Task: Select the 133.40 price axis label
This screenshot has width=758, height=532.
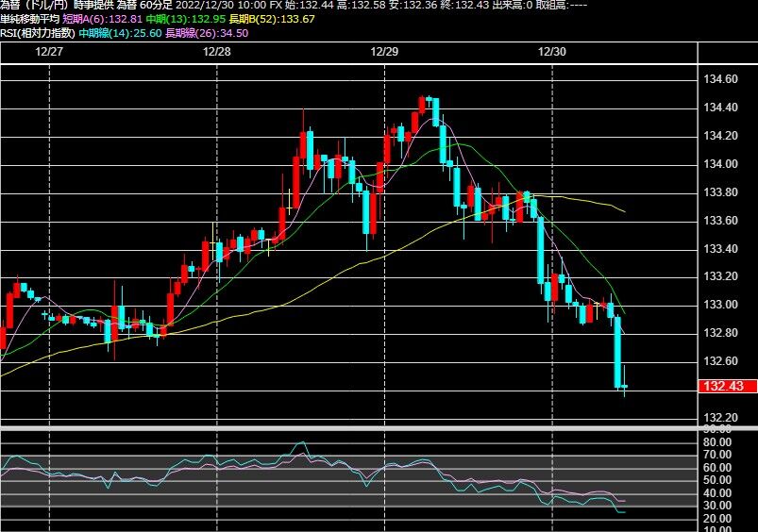Action: click(721, 249)
